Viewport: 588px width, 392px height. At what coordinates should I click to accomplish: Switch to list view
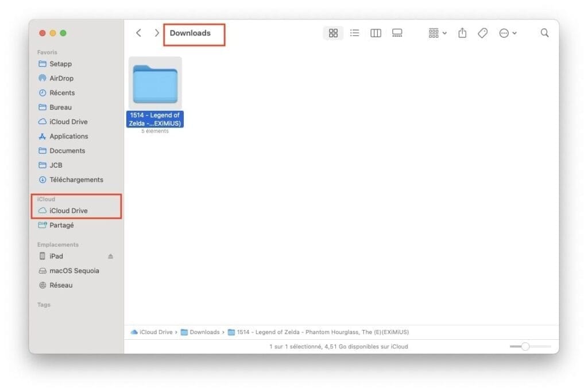click(355, 33)
